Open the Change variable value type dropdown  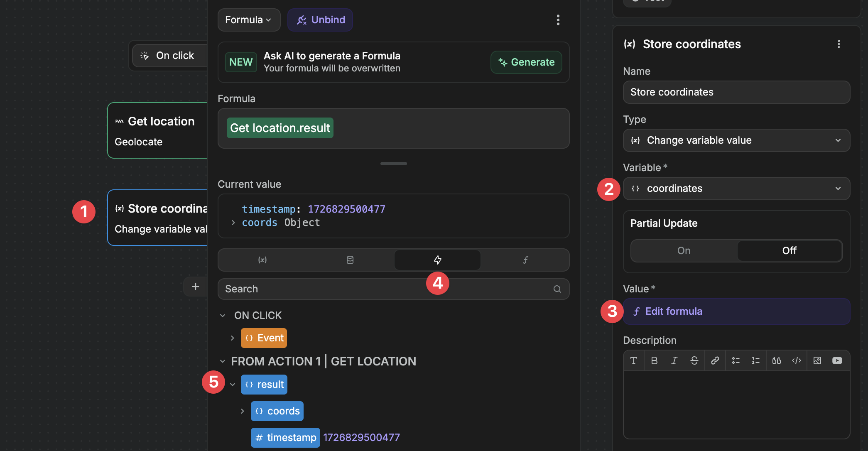coord(736,140)
